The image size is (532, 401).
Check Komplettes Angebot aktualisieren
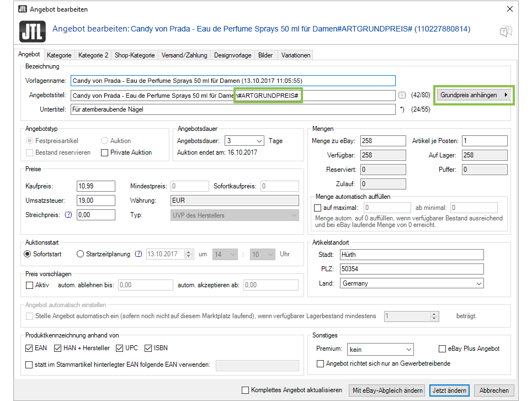pos(245,391)
